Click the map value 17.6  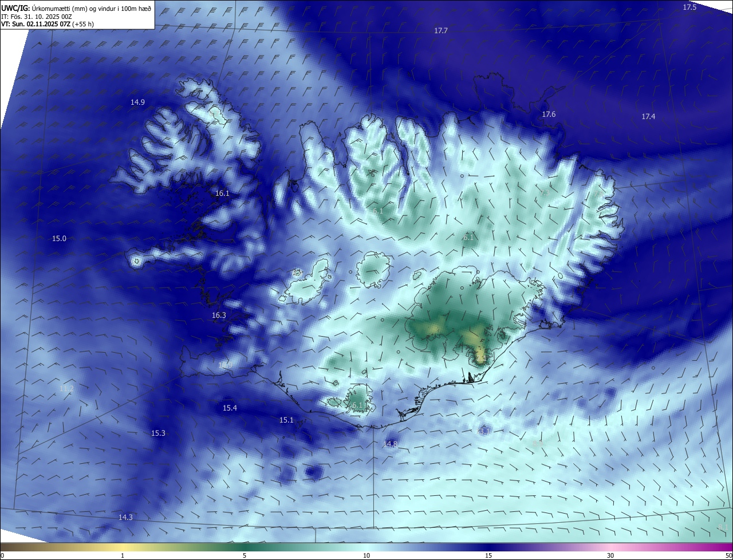tap(549, 115)
